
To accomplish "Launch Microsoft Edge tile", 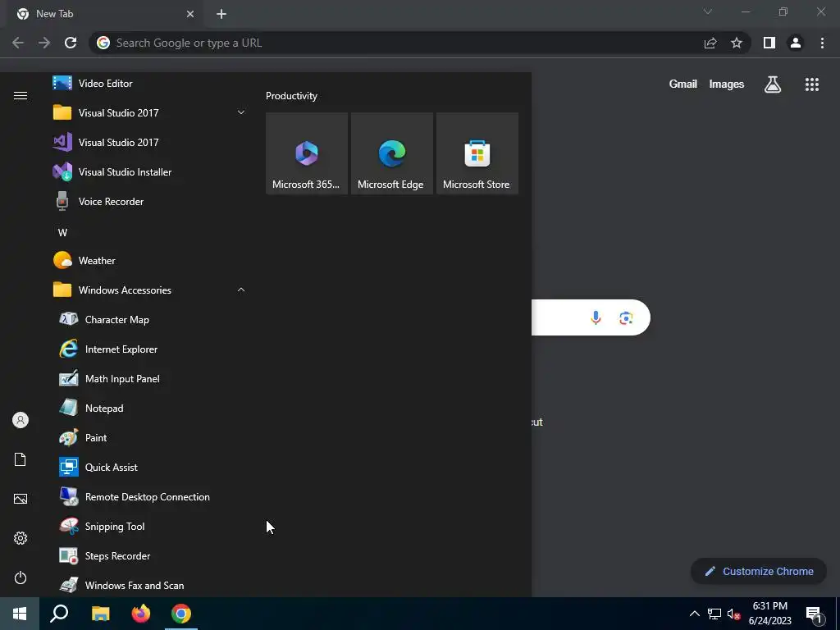I will pos(391,153).
